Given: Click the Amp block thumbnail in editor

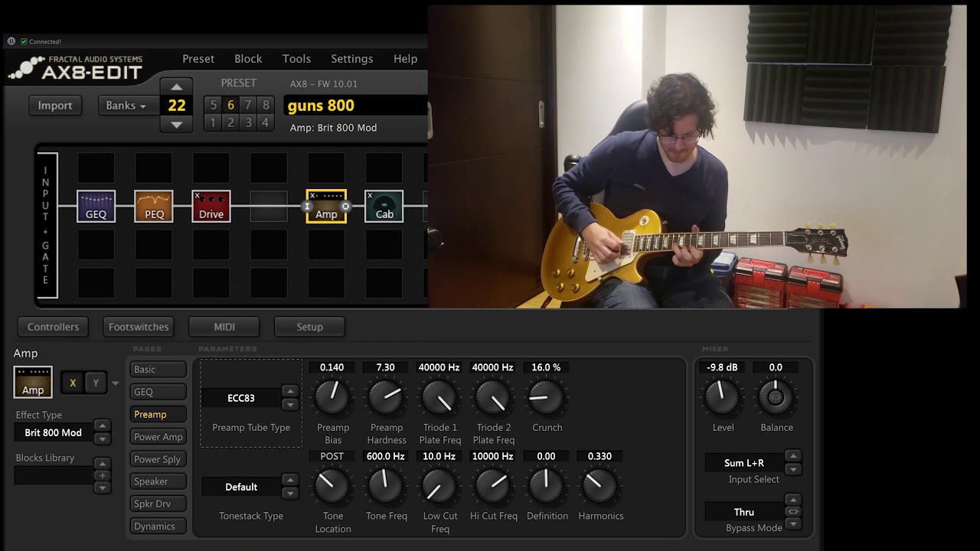Looking at the screenshot, I should tap(33, 383).
